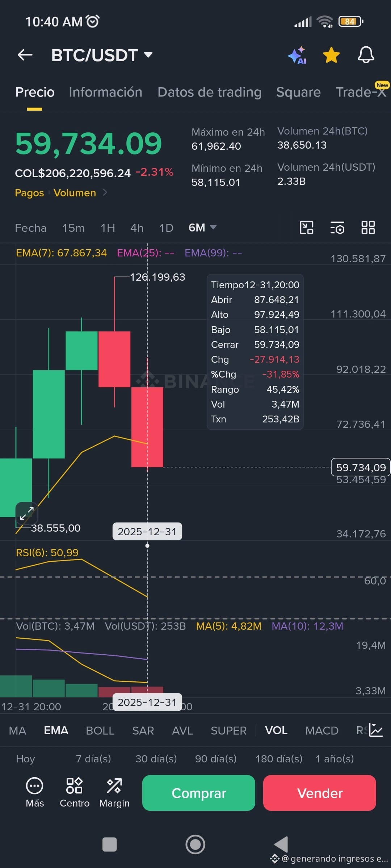Open the Volumen link
The width and height of the screenshot is (391, 868).
click(75, 193)
